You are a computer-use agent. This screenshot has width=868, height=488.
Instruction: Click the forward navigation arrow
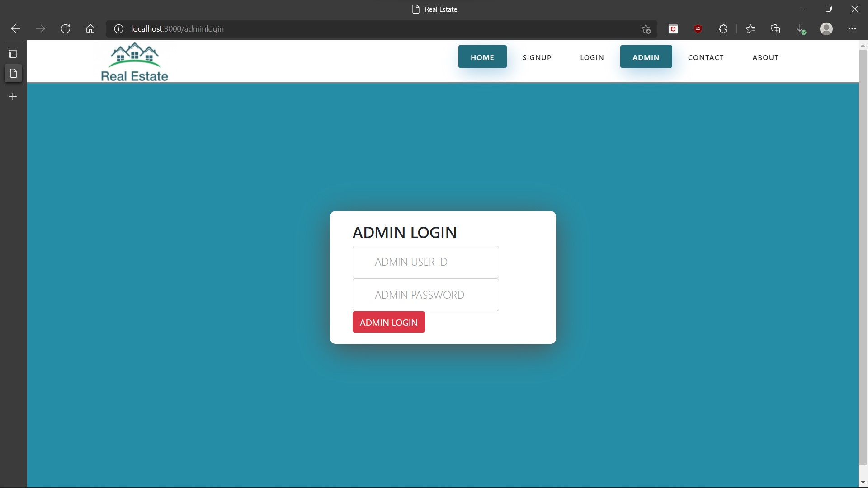tap(41, 29)
